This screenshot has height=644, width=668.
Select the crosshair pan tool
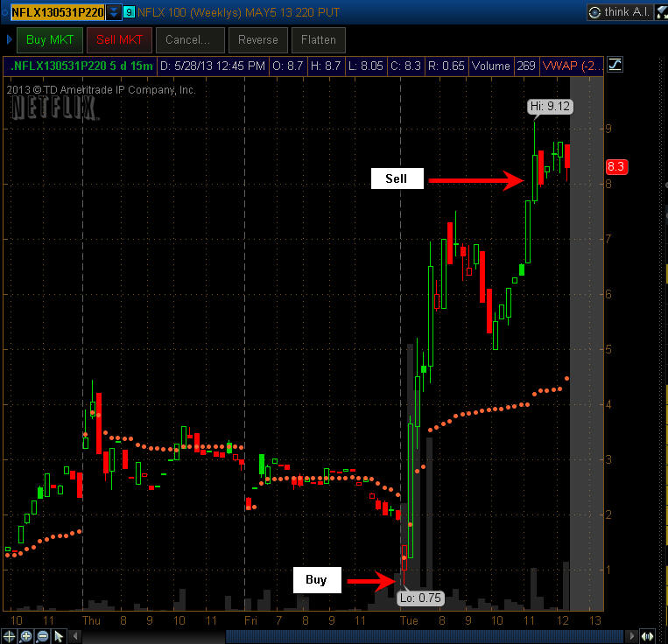pyautogui.click(x=10, y=637)
